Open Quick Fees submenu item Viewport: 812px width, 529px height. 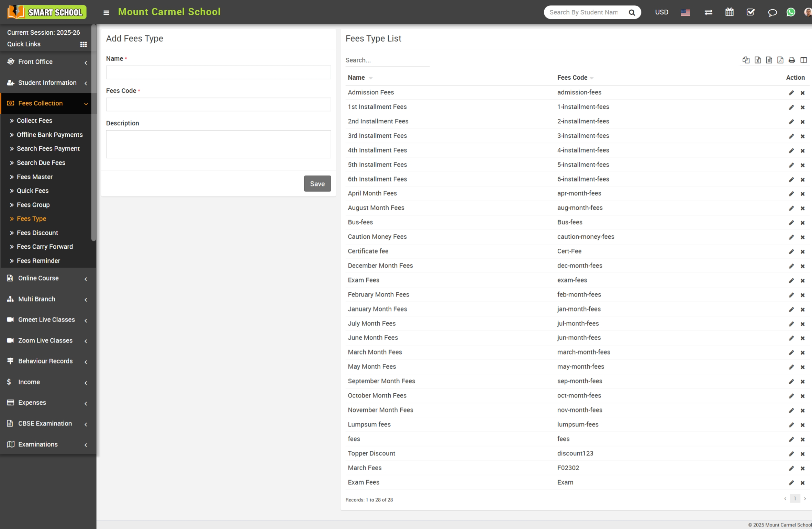(x=33, y=191)
